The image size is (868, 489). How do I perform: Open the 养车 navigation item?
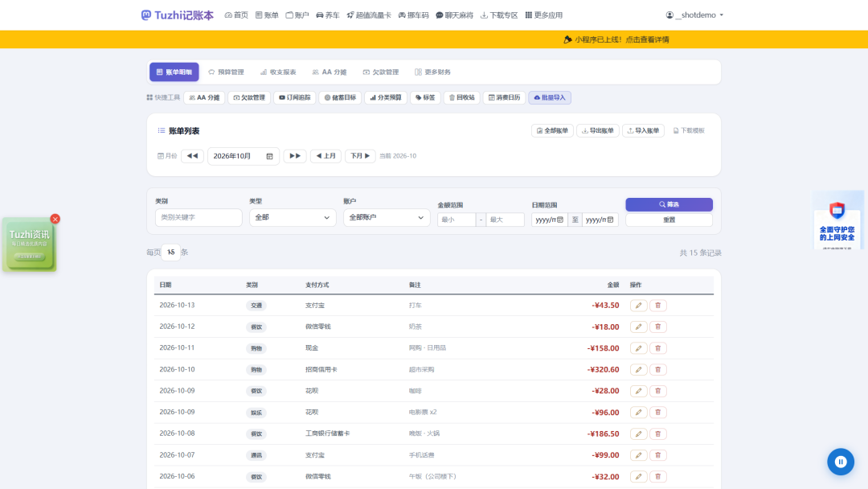point(328,15)
